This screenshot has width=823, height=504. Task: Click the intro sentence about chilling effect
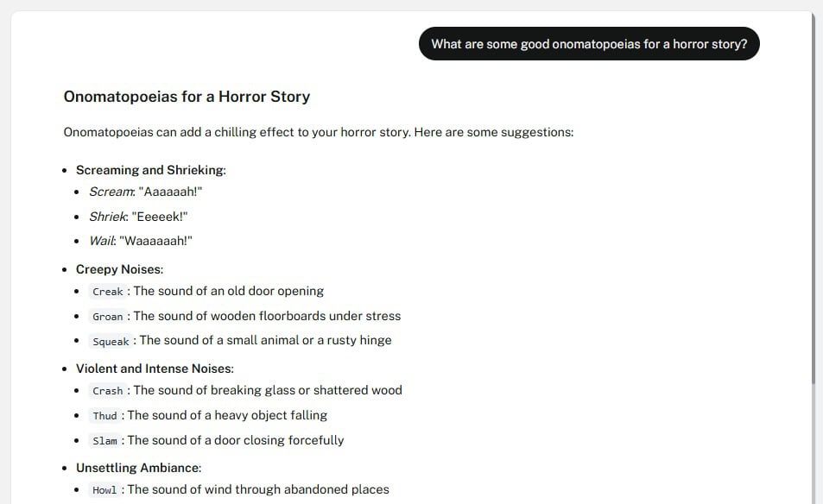pos(319,133)
